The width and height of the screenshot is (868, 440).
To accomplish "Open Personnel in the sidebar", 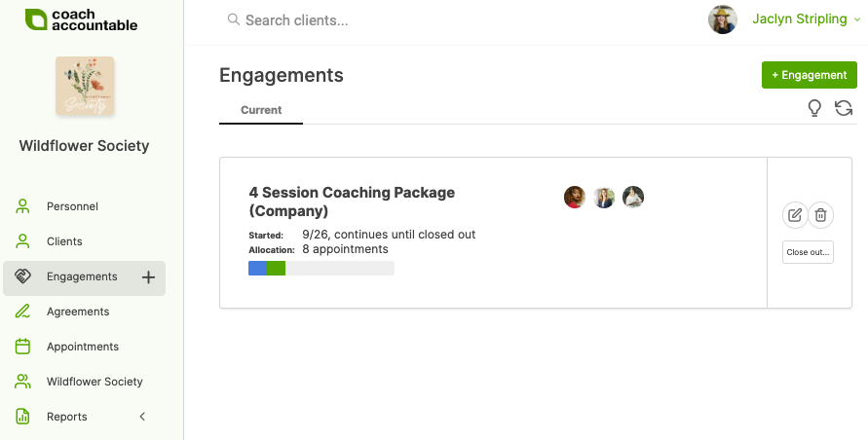I will click(72, 206).
